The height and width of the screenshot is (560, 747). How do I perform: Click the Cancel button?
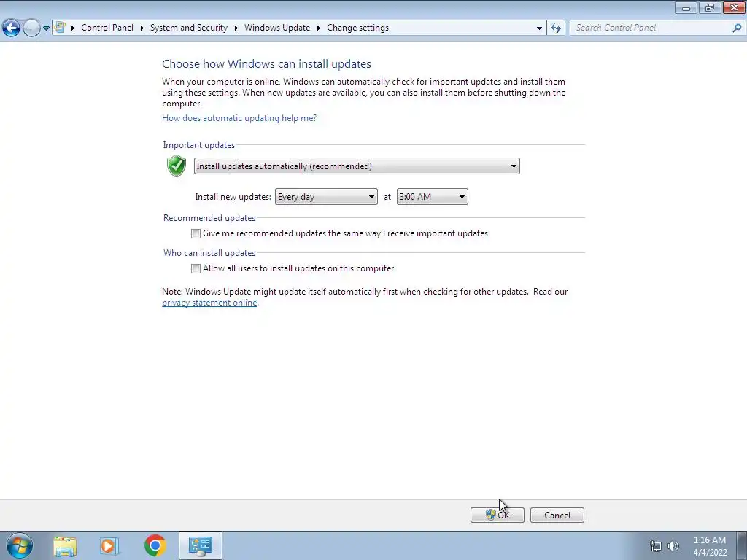[557, 516]
